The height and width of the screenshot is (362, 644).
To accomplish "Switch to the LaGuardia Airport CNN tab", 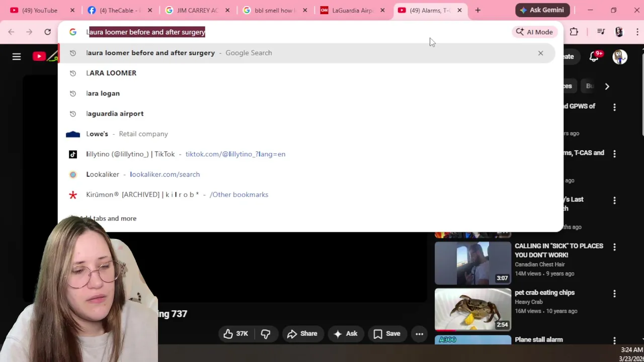I will point(351,10).
